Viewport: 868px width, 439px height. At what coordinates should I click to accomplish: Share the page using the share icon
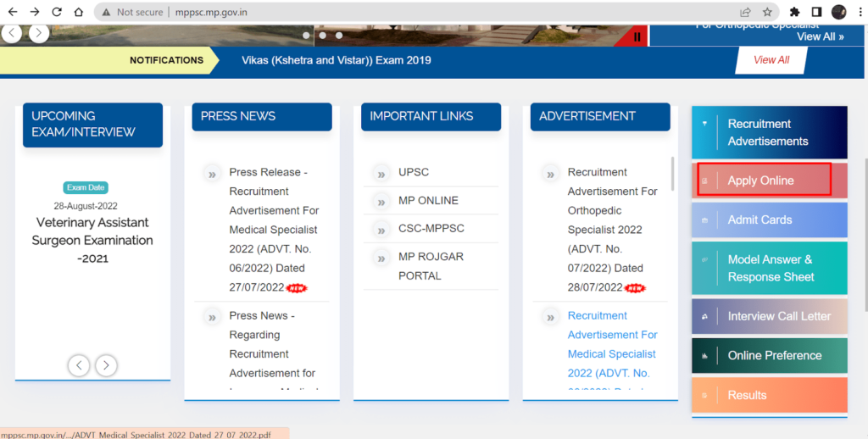(x=745, y=13)
